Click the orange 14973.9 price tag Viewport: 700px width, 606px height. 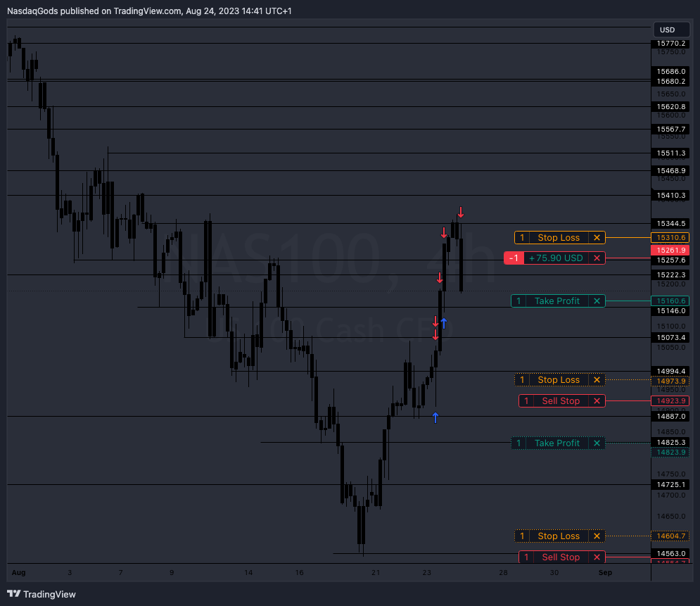670,381
